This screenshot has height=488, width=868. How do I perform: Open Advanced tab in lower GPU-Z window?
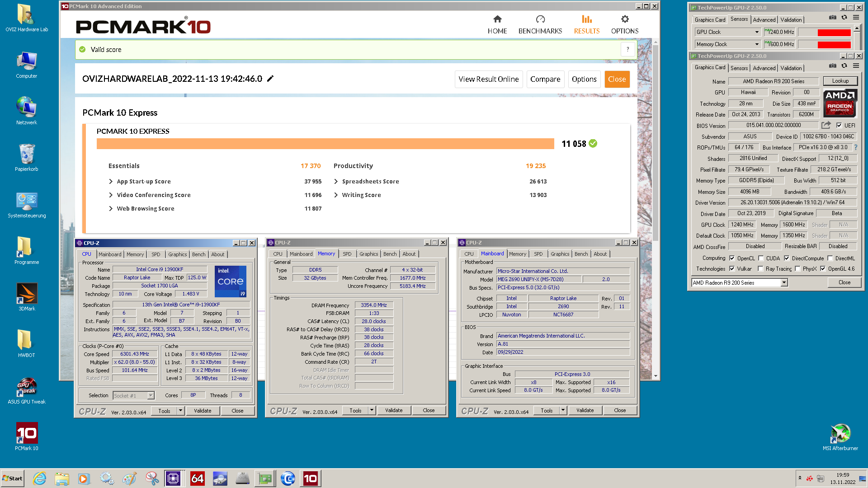[764, 68]
